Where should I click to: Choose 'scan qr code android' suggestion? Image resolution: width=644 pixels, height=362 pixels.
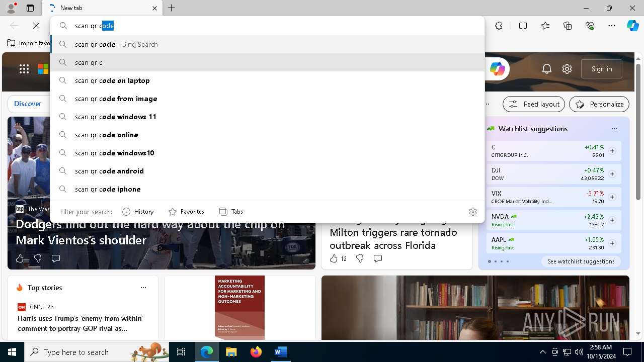(x=267, y=171)
